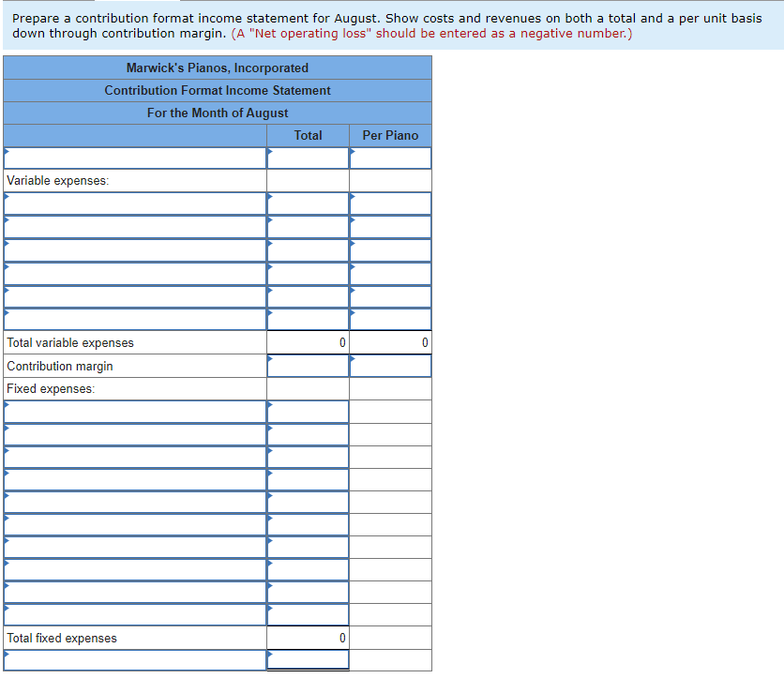This screenshot has width=784, height=678.
Task: Click the sixth variable expense Total cell
Action: pyautogui.click(x=308, y=319)
